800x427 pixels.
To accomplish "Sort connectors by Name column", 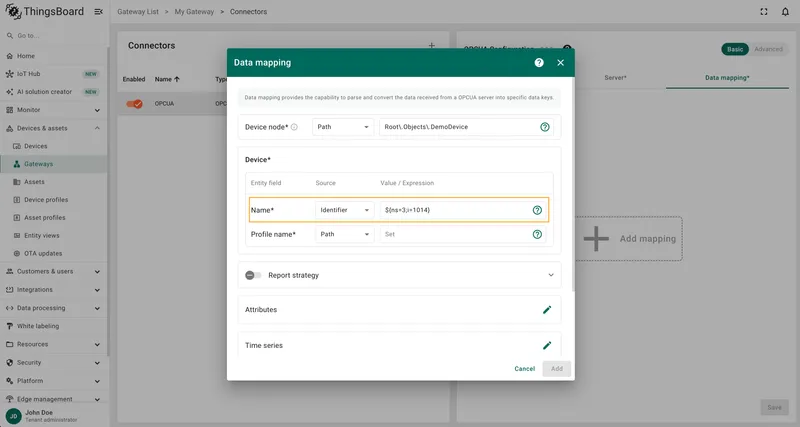I will click(x=167, y=79).
